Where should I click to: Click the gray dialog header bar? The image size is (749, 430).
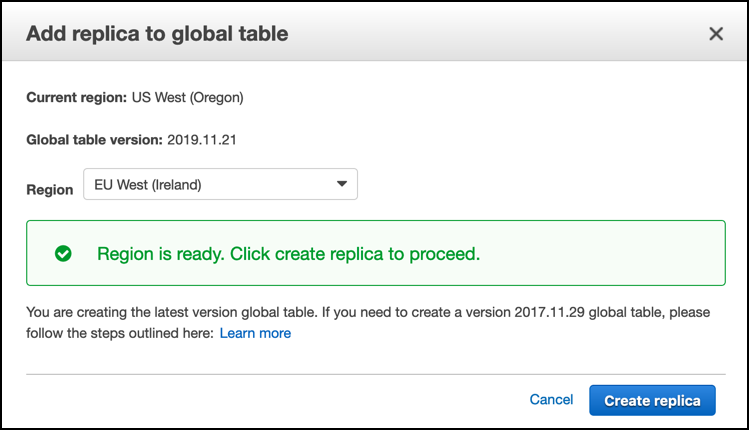tap(374, 32)
